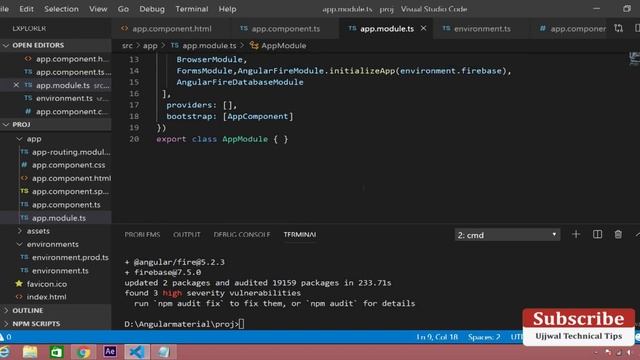Switch to the Debug Console tab
The height and width of the screenshot is (360, 640).
click(242, 235)
